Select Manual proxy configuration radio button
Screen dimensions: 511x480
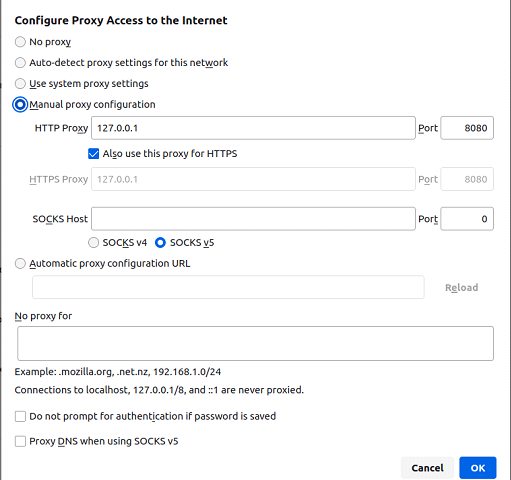[20, 105]
